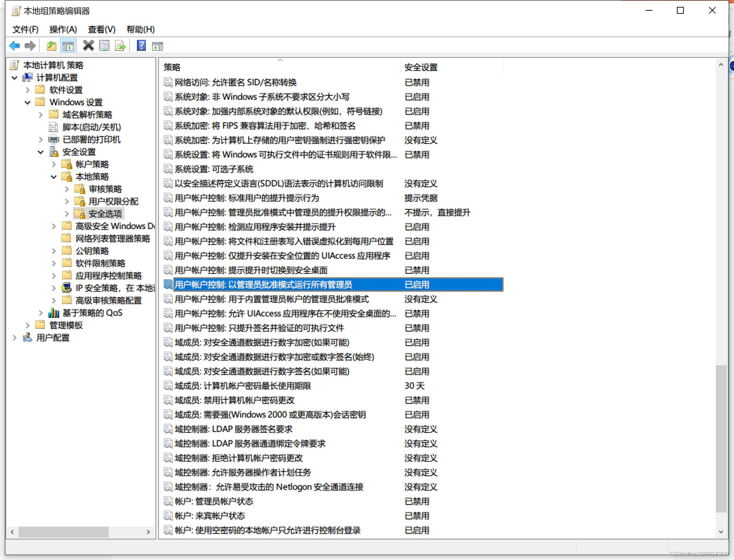The image size is (734, 560).
Task: Select policy 帐户: 来宾帐户状态
Action: [210, 516]
